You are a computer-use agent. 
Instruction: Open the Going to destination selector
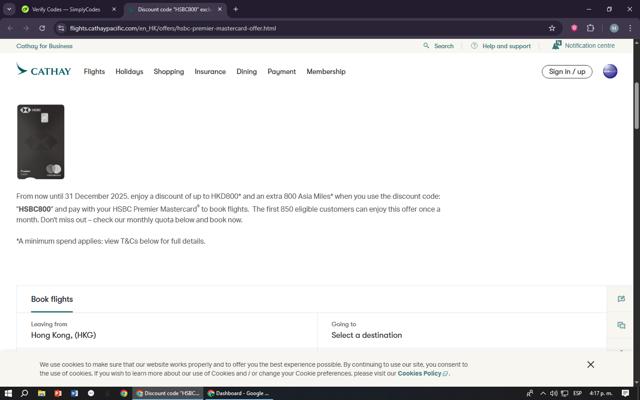[x=462, y=330]
